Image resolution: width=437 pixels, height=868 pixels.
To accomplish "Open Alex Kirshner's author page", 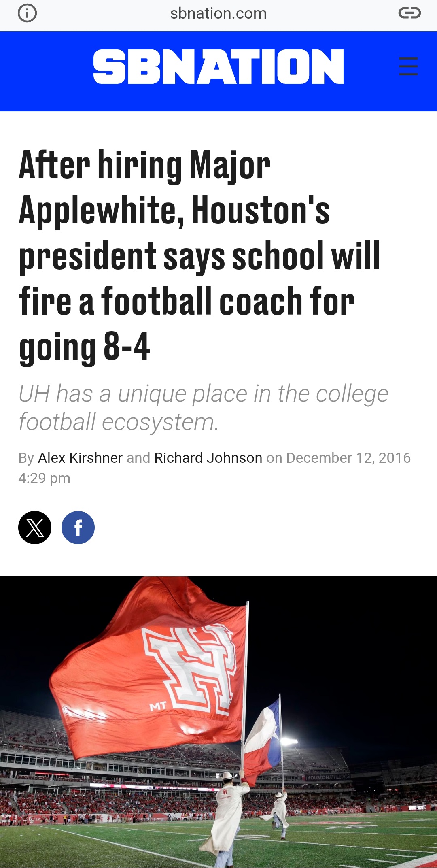I will coord(80,458).
